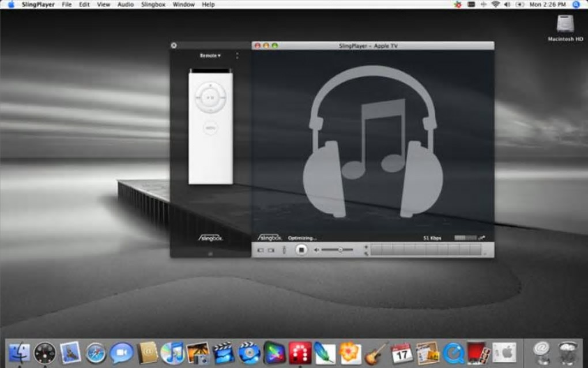Viewport: 588px width, 368px height.
Task: Open iCal calendar from the Dock
Action: click(401, 353)
